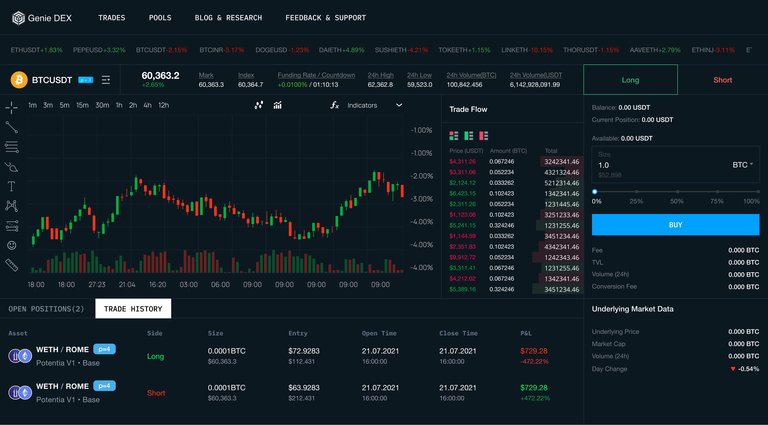Viewport: 768px width, 425px height.
Task: Show sell-side only order book view
Action: coord(483,136)
